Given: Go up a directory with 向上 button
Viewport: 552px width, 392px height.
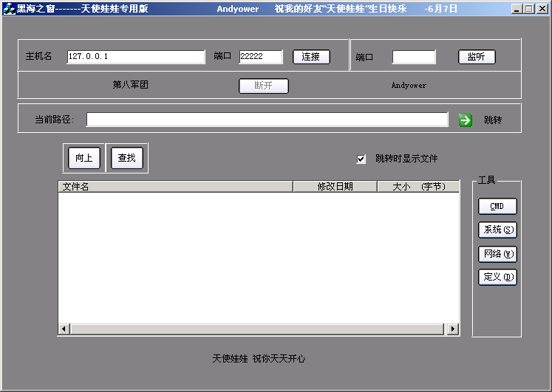Looking at the screenshot, I should 84,158.
